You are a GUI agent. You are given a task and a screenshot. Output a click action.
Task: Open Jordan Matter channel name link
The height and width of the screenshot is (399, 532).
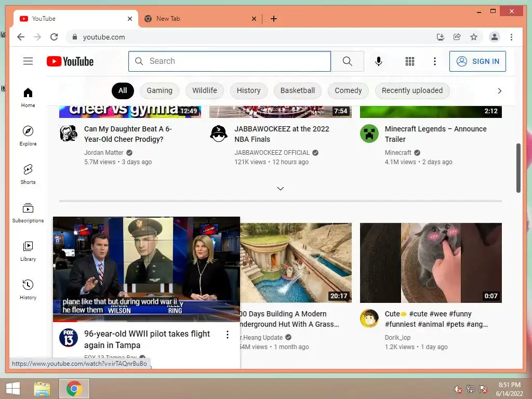pos(103,153)
